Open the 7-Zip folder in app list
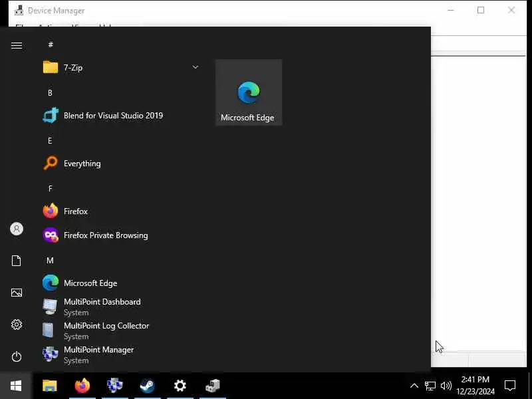Screen dimensions: 532x399 point(120,68)
